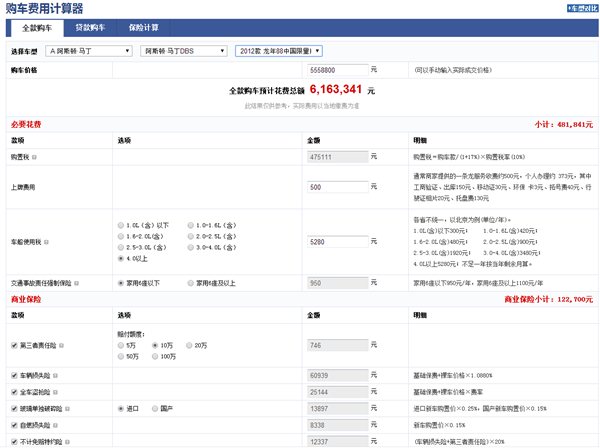
Task: Click the info icon beside 不计免赔特约险
Action: click(67, 442)
